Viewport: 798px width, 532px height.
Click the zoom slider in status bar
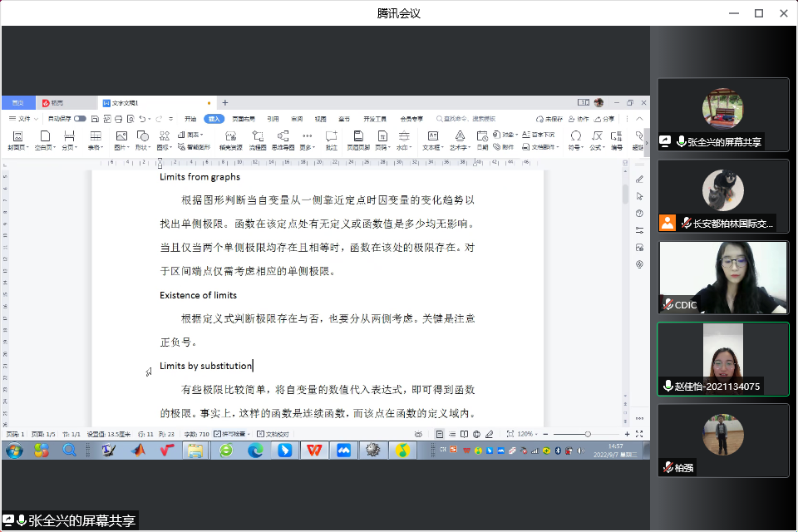(x=588, y=434)
